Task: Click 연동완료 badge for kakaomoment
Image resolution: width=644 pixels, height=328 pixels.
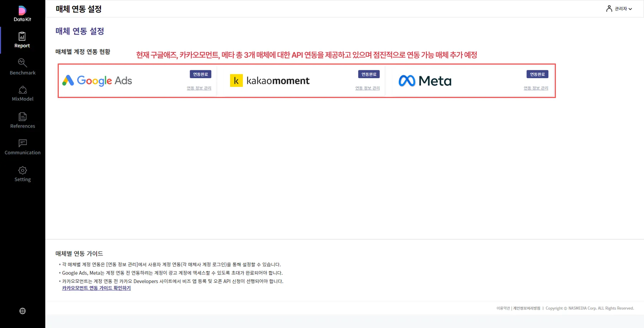Action: coord(369,74)
